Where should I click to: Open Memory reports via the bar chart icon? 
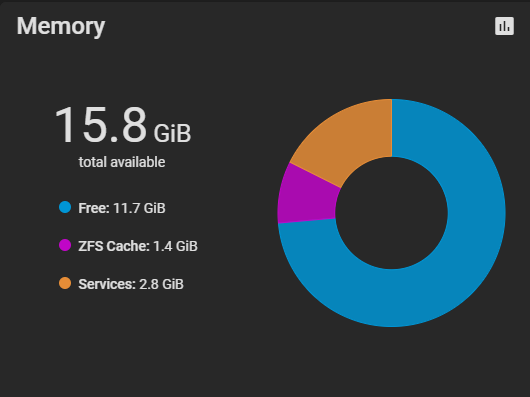pyautogui.click(x=504, y=26)
